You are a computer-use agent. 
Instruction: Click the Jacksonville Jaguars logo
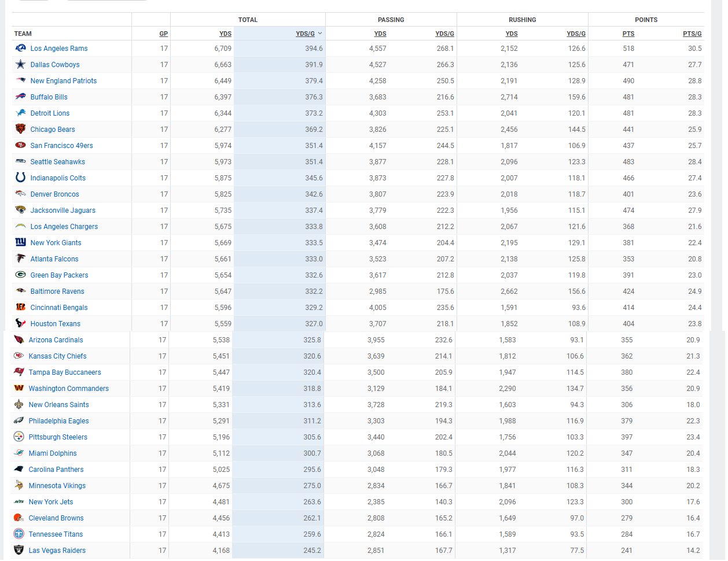click(21, 210)
